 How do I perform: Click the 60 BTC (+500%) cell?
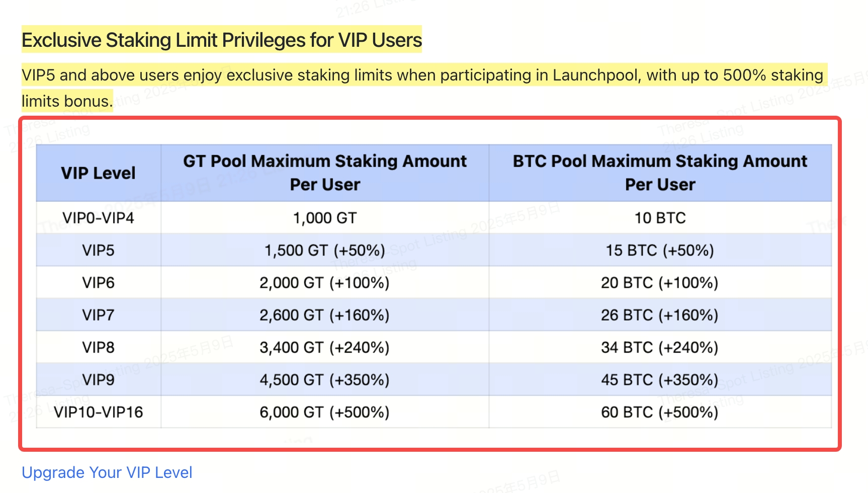[x=660, y=412]
